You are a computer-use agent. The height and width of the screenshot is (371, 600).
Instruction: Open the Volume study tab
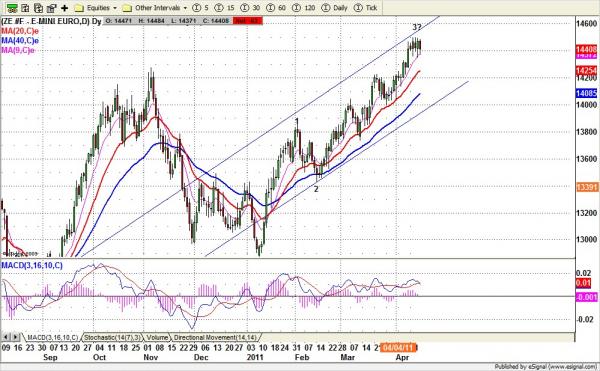point(157,337)
